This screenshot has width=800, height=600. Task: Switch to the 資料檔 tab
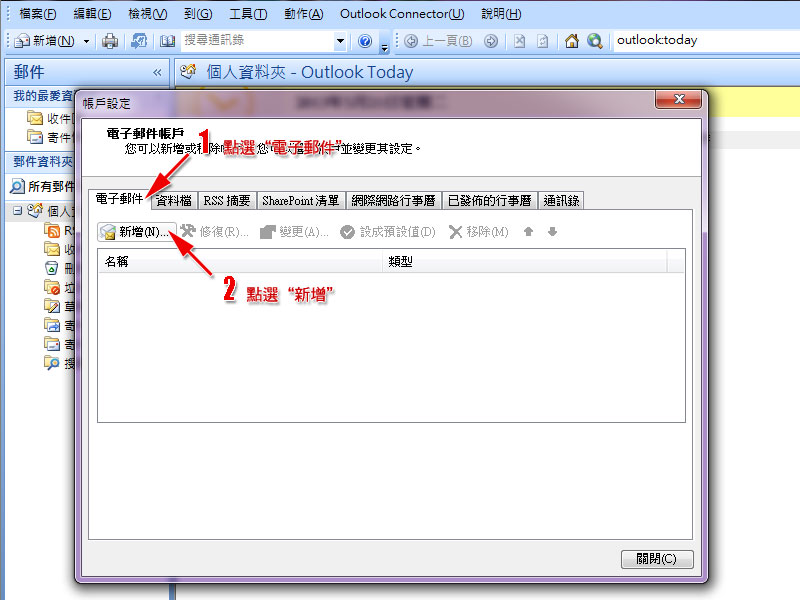point(174,201)
